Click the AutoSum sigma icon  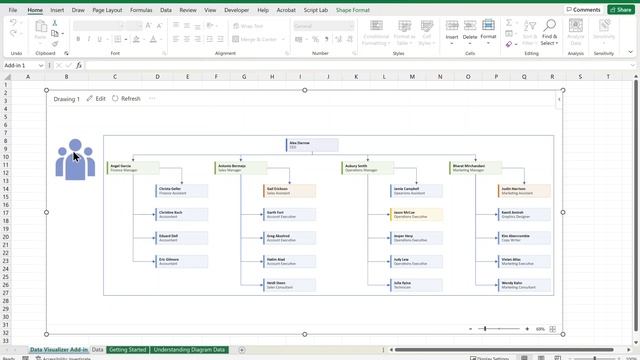[x=509, y=23]
